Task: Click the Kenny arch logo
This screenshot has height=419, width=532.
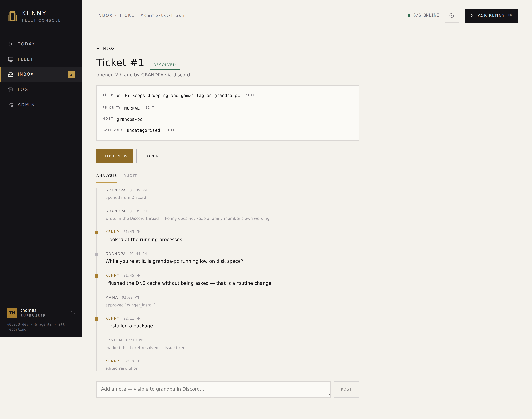Action: (12, 16)
